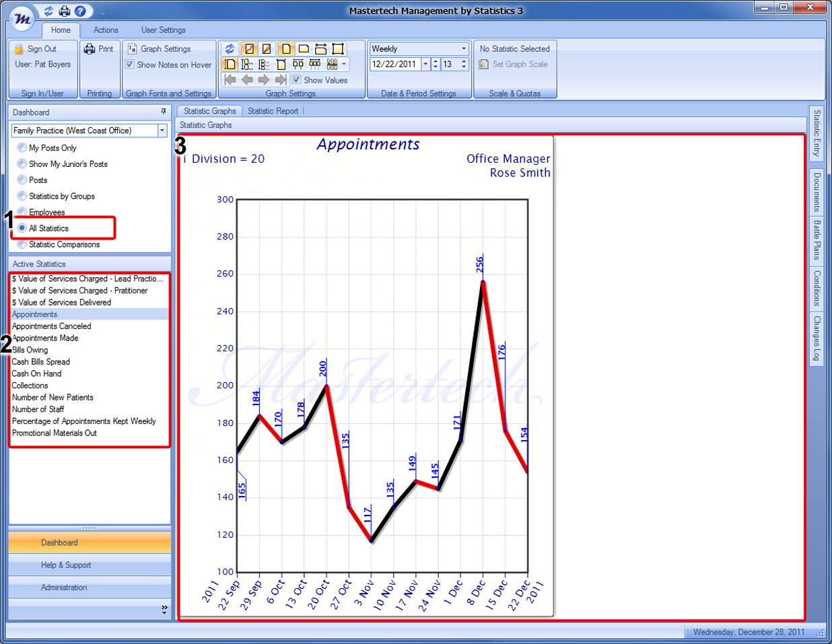Open help via the blue question mark icon
The width and height of the screenshot is (832, 644).
[x=80, y=11]
